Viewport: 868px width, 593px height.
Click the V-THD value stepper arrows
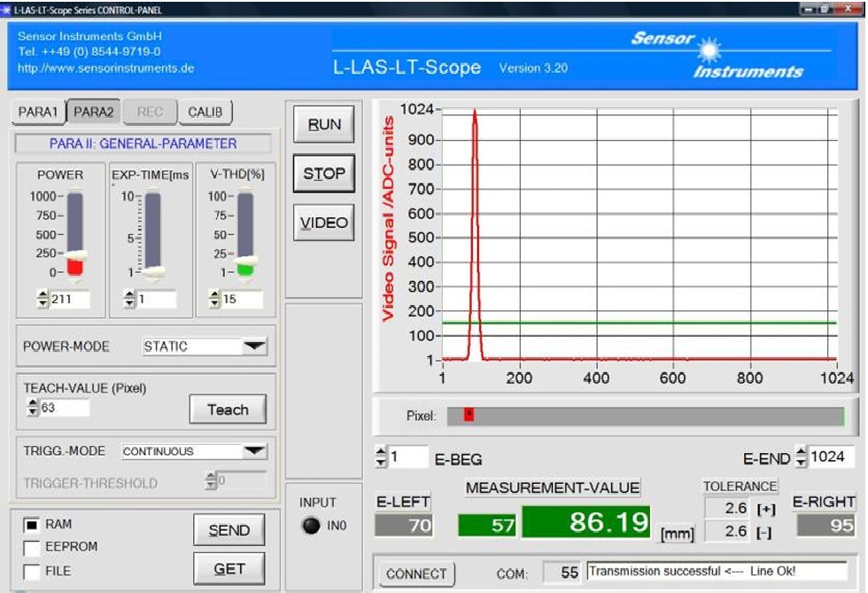point(214,300)
